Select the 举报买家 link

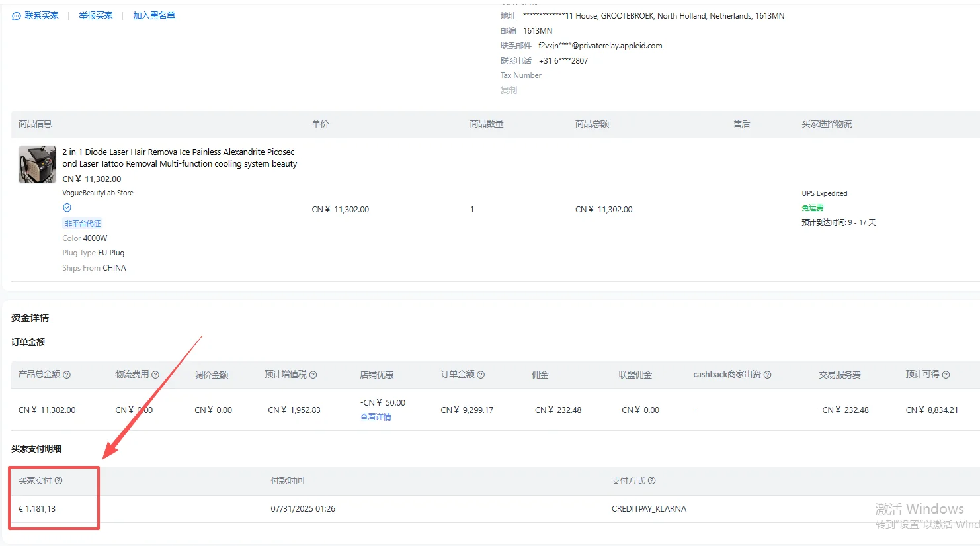click(x=96, y=15)
